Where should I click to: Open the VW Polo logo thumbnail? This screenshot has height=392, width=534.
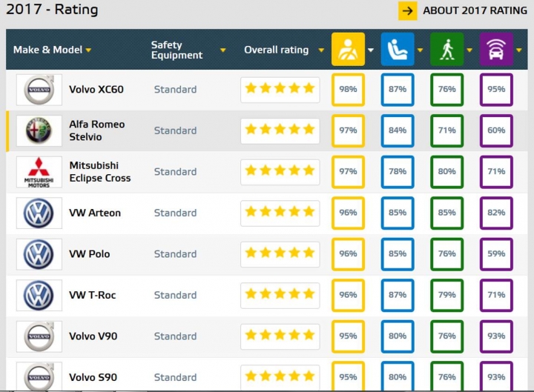pyautogui.click(x=39, y=254)
